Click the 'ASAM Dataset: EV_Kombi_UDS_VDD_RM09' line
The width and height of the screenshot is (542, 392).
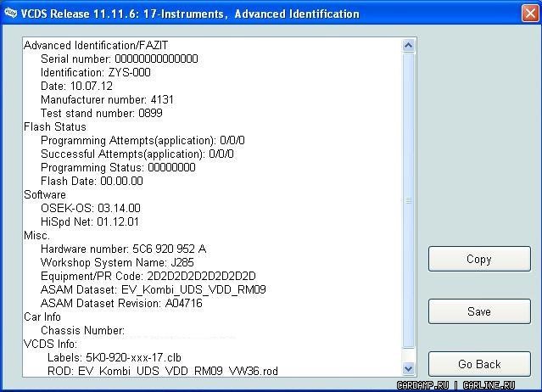click(x=154, y=289)
